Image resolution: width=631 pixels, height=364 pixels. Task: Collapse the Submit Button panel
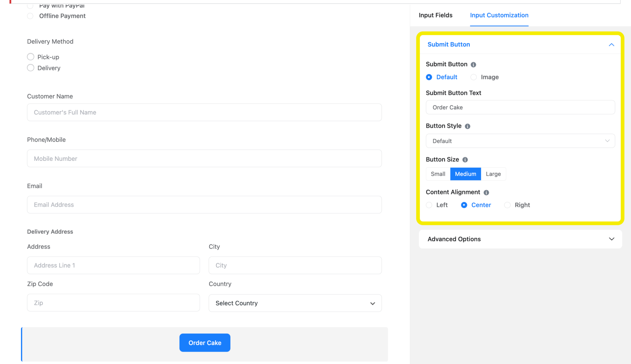click(x=612, y=45)
